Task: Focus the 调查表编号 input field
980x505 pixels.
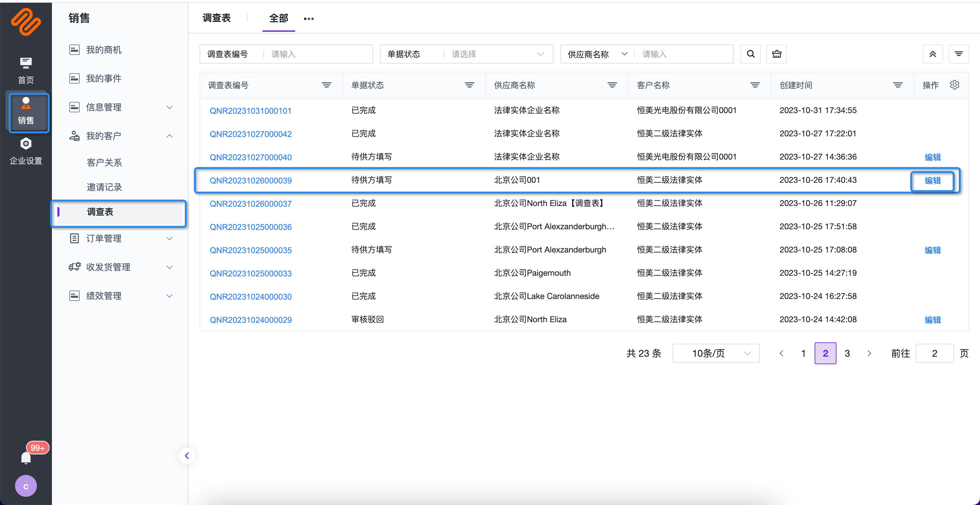Action: 319,54
